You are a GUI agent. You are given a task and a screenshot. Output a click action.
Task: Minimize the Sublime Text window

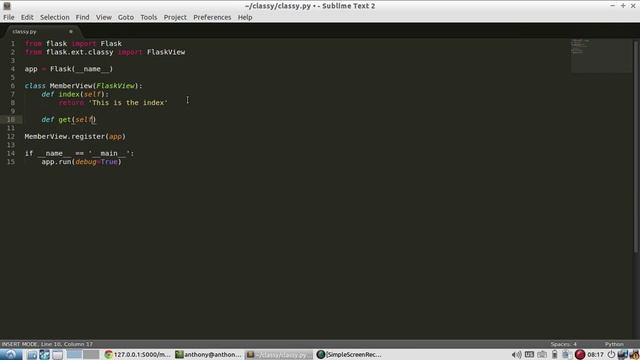pyautogui.click(x=612, y=6)
